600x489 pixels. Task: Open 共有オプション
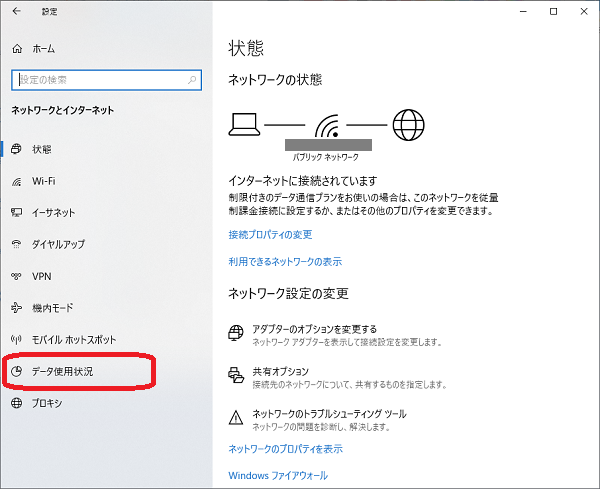coord(280,372)
